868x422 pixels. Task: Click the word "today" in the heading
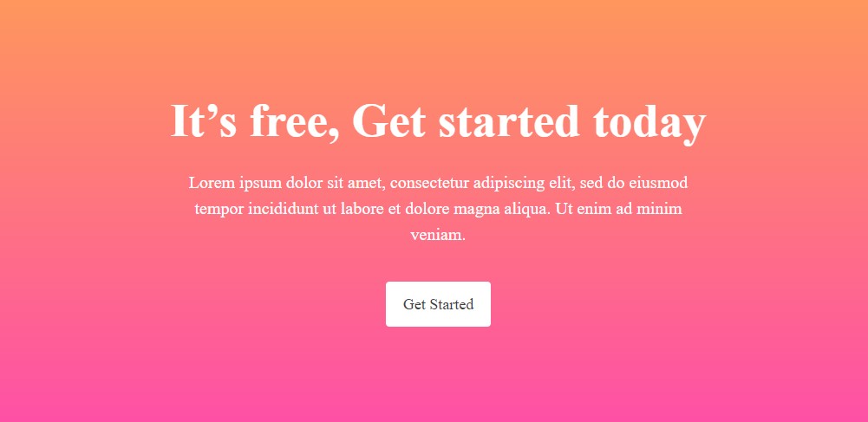(649, 123)
